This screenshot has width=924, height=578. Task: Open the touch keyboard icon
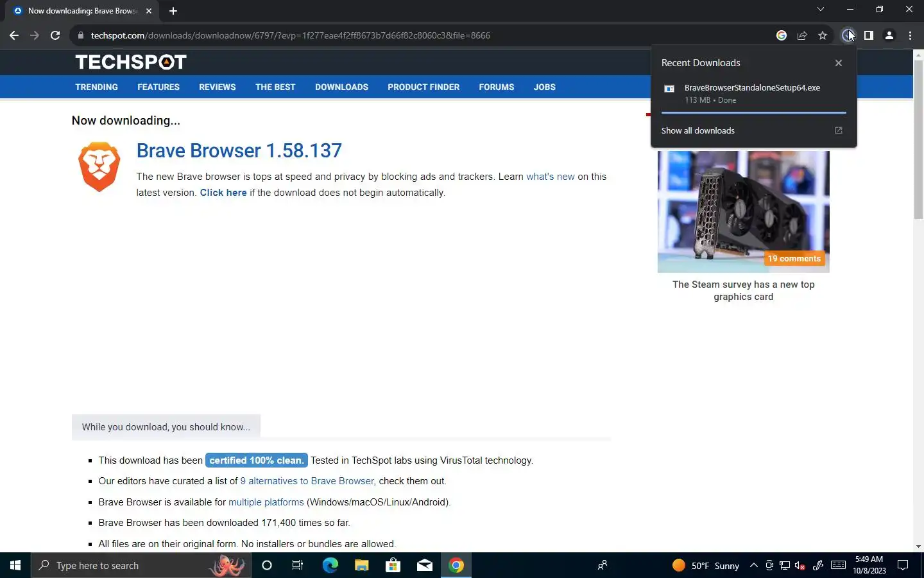(x=838, y=565)
